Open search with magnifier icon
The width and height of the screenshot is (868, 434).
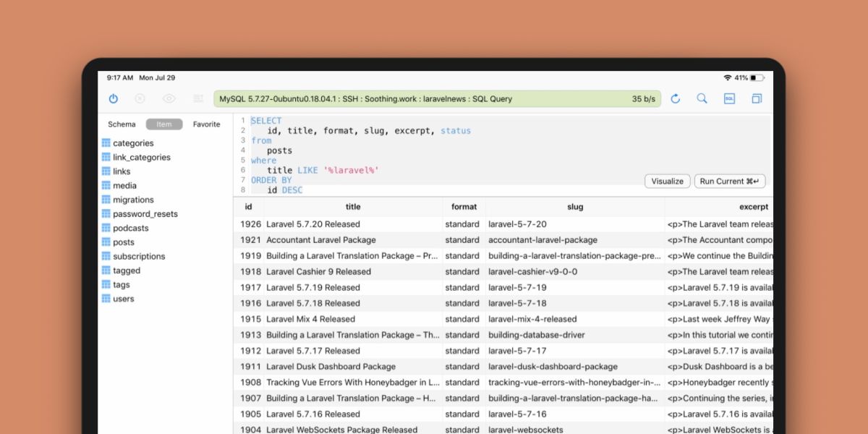[x=702, y=98]
